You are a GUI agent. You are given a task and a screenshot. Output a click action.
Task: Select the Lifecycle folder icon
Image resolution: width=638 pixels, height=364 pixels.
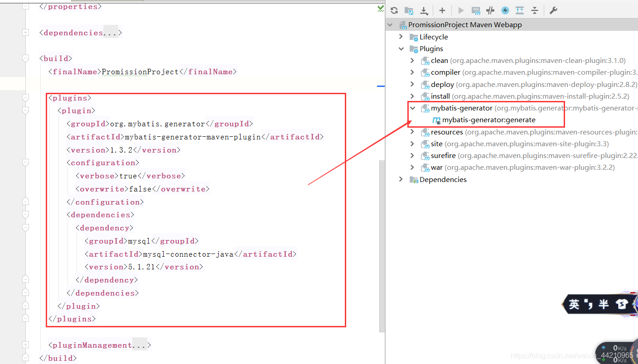coord(413,37)
